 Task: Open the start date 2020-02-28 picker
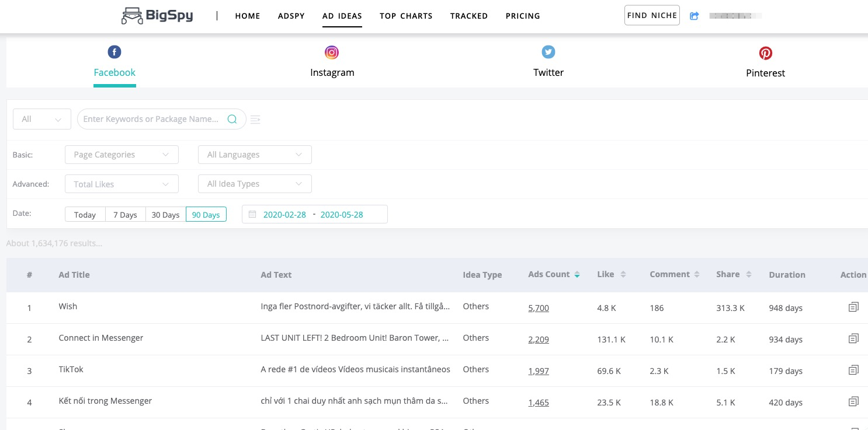(x=284, y=215)
